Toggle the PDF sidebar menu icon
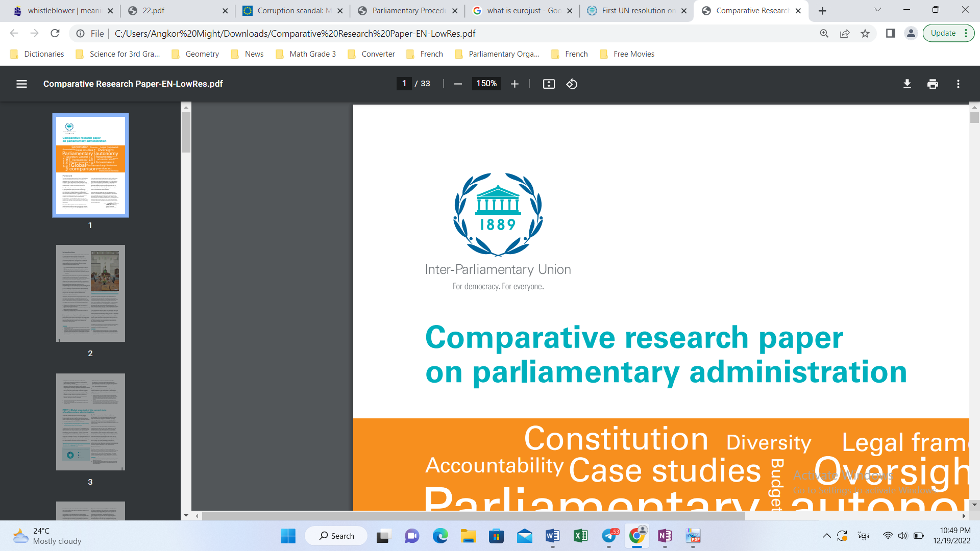Viewport: 980px width, 551px height. (21, 84)
